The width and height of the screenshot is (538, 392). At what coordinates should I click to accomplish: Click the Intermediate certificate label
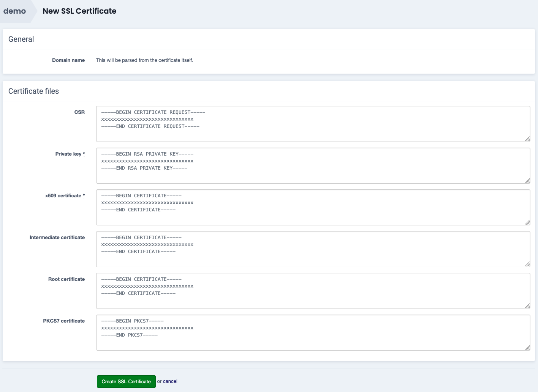click(57, 237)
